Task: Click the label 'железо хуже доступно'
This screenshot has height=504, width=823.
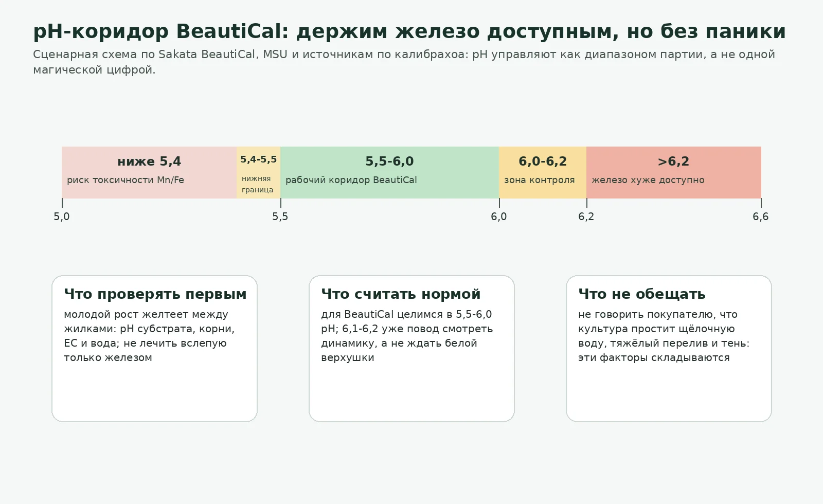Action: 648,180
